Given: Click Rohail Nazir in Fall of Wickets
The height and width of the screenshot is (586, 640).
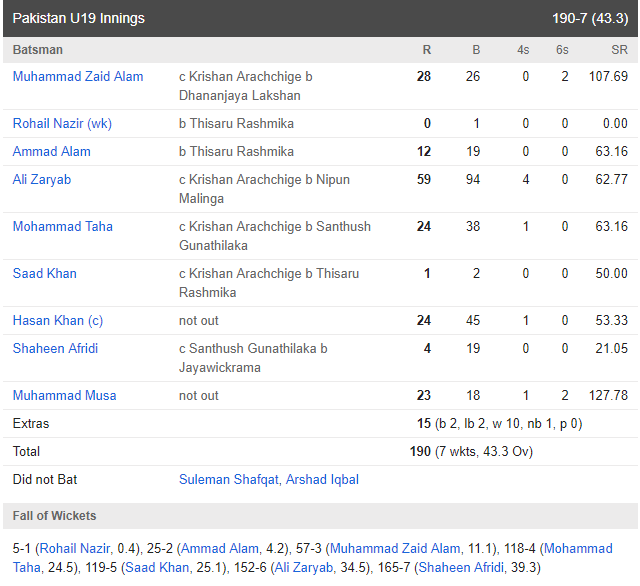Looking at the screenshot, I should pos(75,548).
